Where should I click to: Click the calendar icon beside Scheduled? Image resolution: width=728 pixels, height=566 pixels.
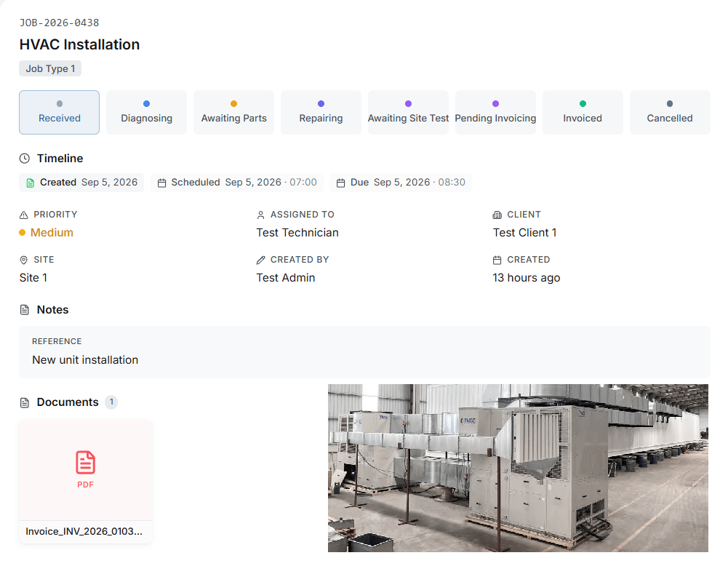click(x=161, y=183)
